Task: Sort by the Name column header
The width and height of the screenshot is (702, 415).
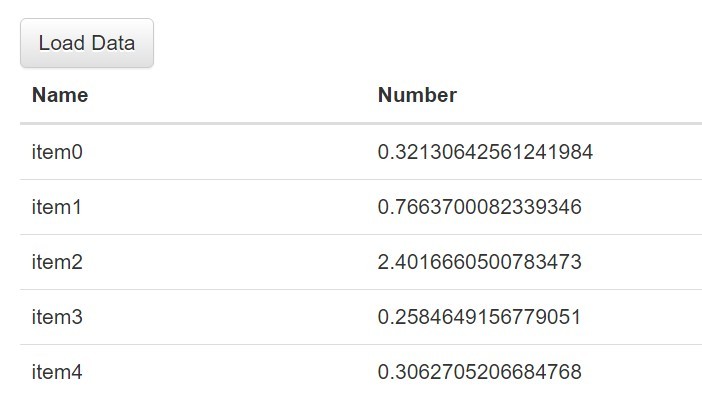Action: (60, 95)
